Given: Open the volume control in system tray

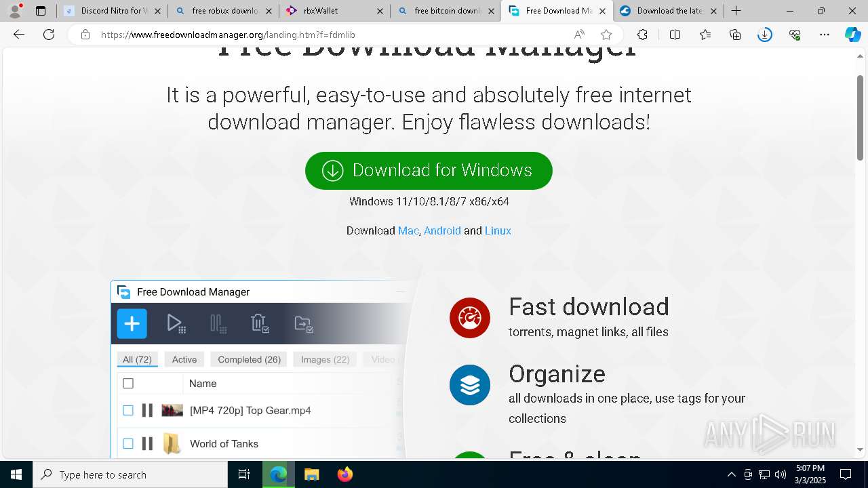Looking at the screenshot, I should point(781,474).
